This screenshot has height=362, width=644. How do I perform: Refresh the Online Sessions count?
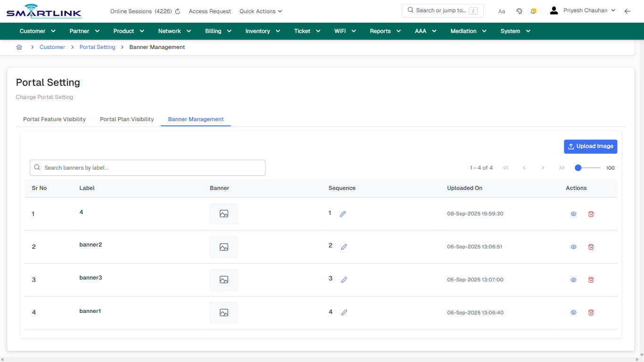pyautogui.click(x=177, y=11)
